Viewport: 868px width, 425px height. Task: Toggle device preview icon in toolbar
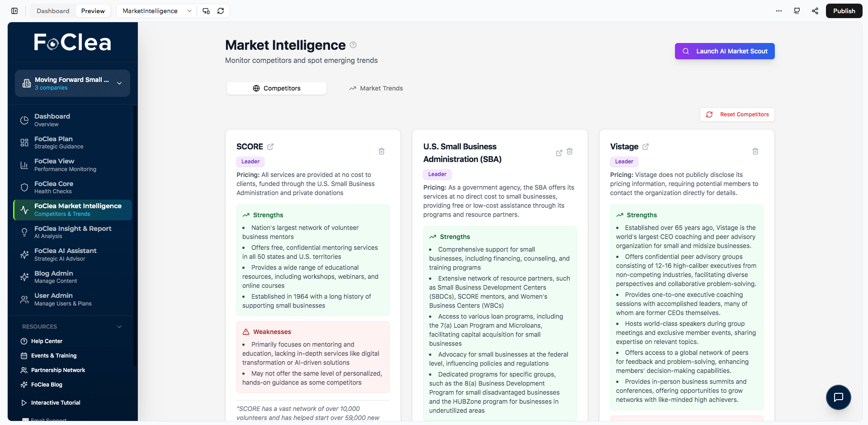206,11
